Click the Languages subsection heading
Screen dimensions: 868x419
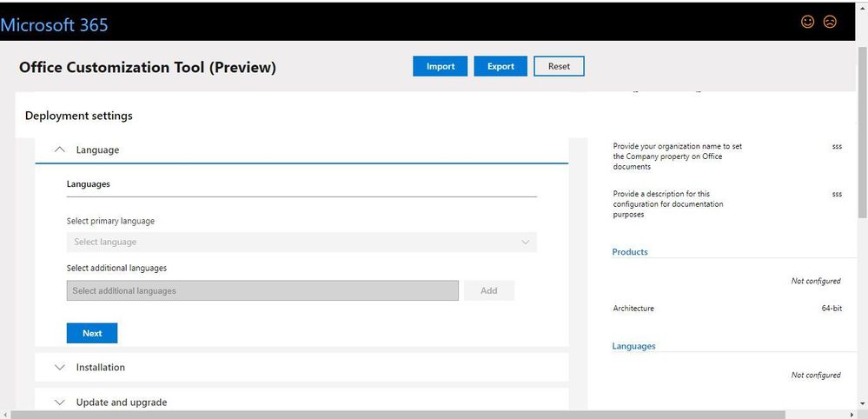coord(88,184)
